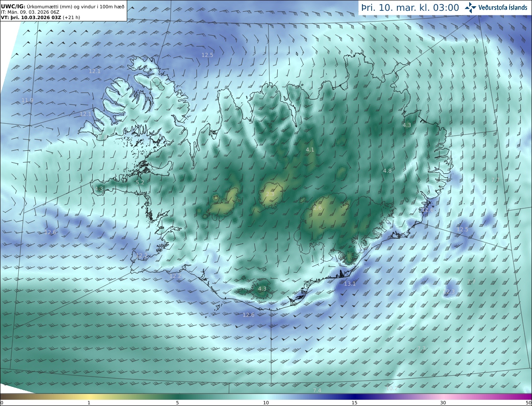Click the 11.9 value on the map
Screen dimensions: 532x406
click(x=27, y=100)
